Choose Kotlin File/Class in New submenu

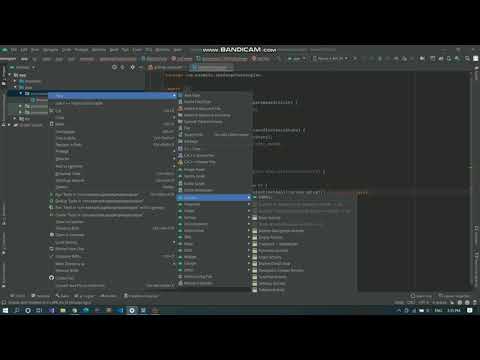tap(197, 102)
